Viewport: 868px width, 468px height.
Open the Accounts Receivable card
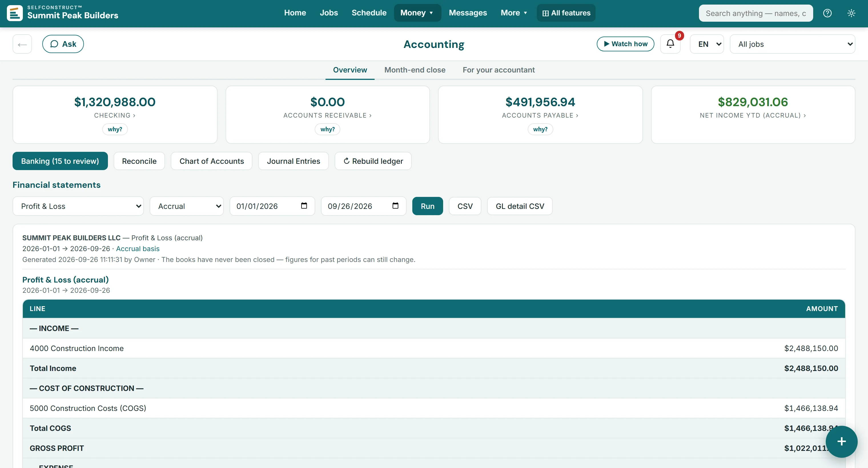click(327, 114)
